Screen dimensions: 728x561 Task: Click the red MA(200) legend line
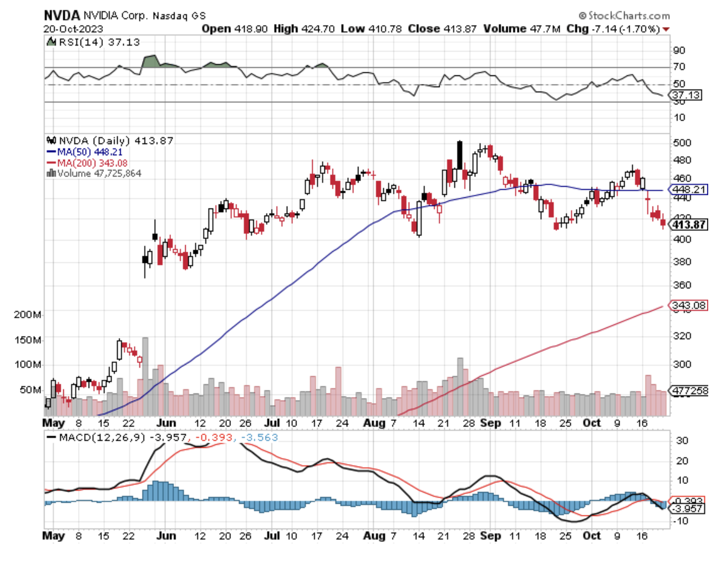(x=51, y=163)
